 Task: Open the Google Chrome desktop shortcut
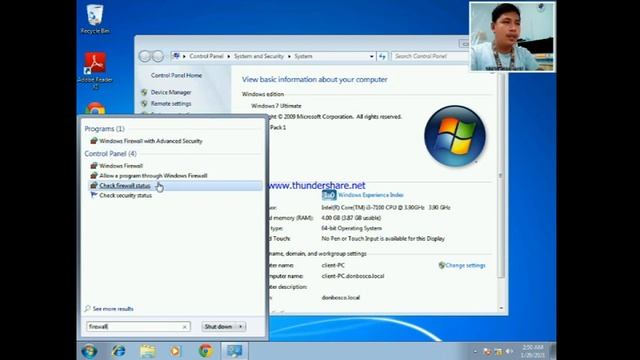click(x=96, y=109)
